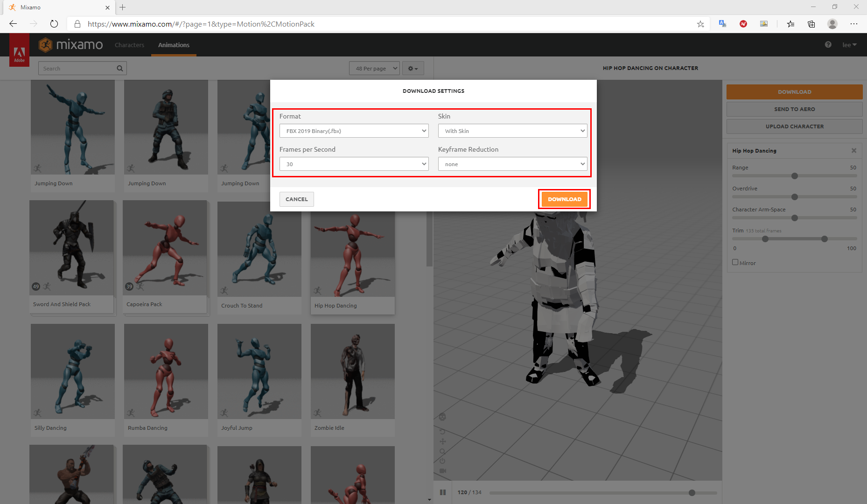
Task: Click the Download button in dialog
Action: click(x=565, y=199)
